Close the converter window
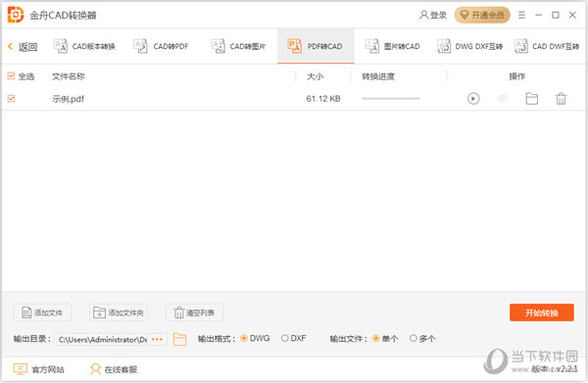This screenshot has width=588, height=383. pos(572,15)
